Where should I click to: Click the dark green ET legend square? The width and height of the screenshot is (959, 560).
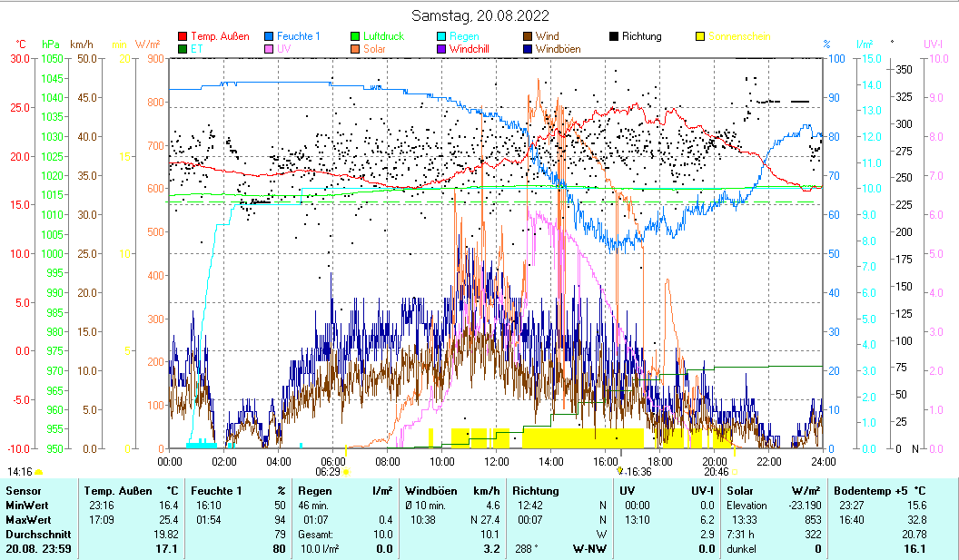183,49
